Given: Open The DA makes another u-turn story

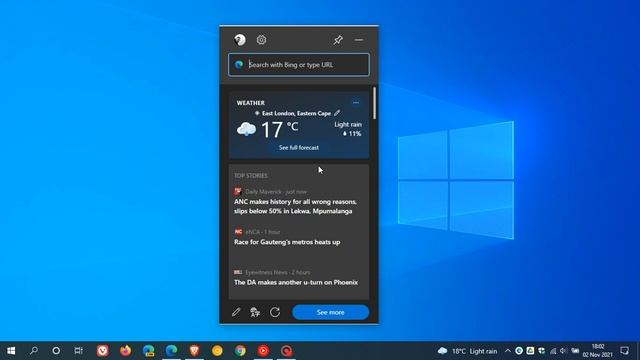Looking at the screenshot, I should pyautogui.click(x=296, y=282).
